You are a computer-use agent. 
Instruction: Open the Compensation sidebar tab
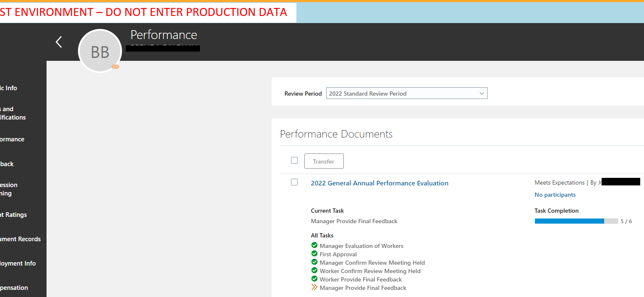click(x=14, y=288)
